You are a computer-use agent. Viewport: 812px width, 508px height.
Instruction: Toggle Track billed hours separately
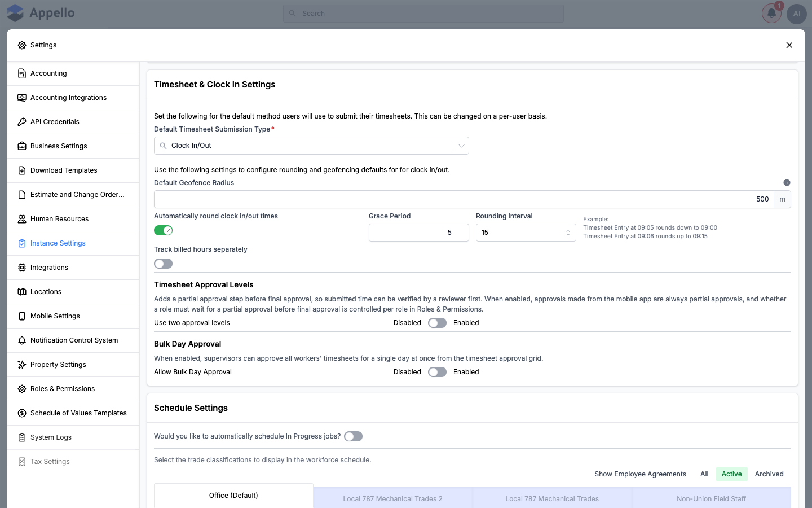pyautogui.click(x=164, y=264)
